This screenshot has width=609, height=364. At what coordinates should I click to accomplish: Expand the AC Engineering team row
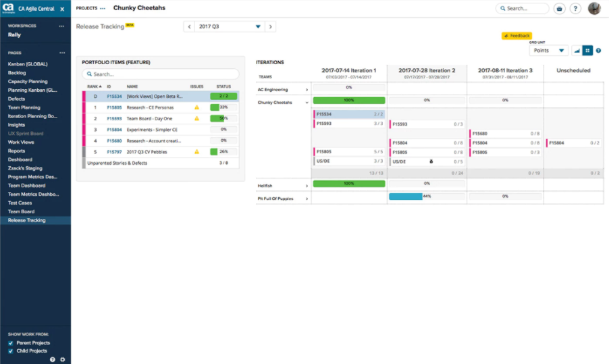coord(307,89)
